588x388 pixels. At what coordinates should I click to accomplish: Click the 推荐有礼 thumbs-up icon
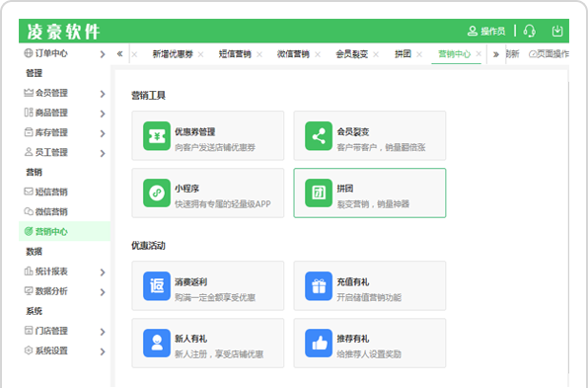pyautogui.click(x=319, y=343)
